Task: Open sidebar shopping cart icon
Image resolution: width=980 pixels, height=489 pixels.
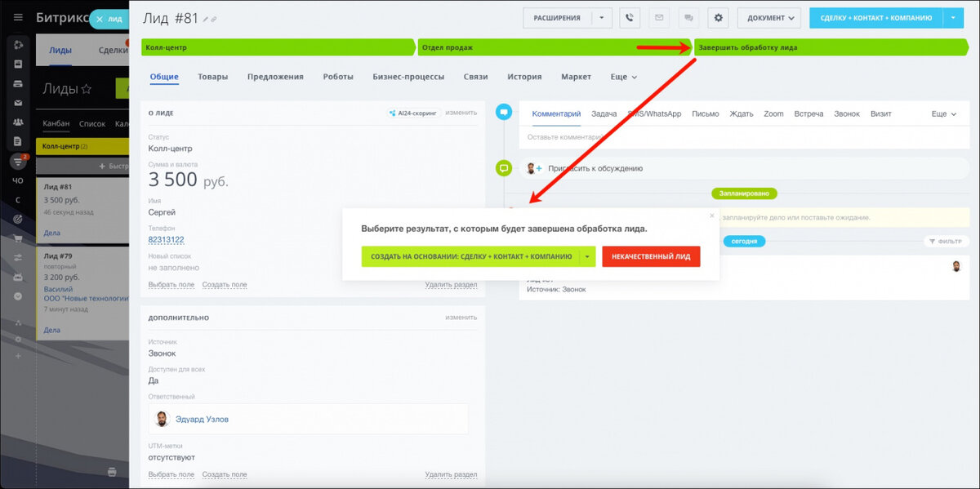Action: tap(18, 238)
